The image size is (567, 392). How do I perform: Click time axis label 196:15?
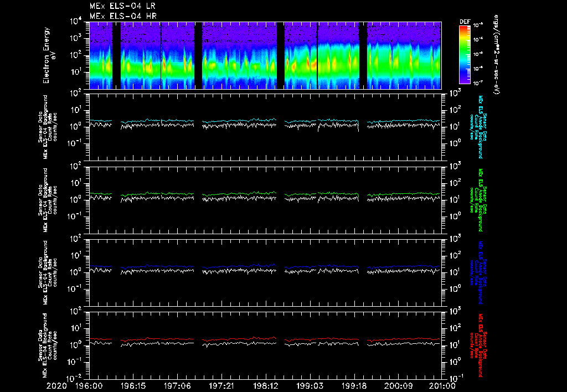133,386
